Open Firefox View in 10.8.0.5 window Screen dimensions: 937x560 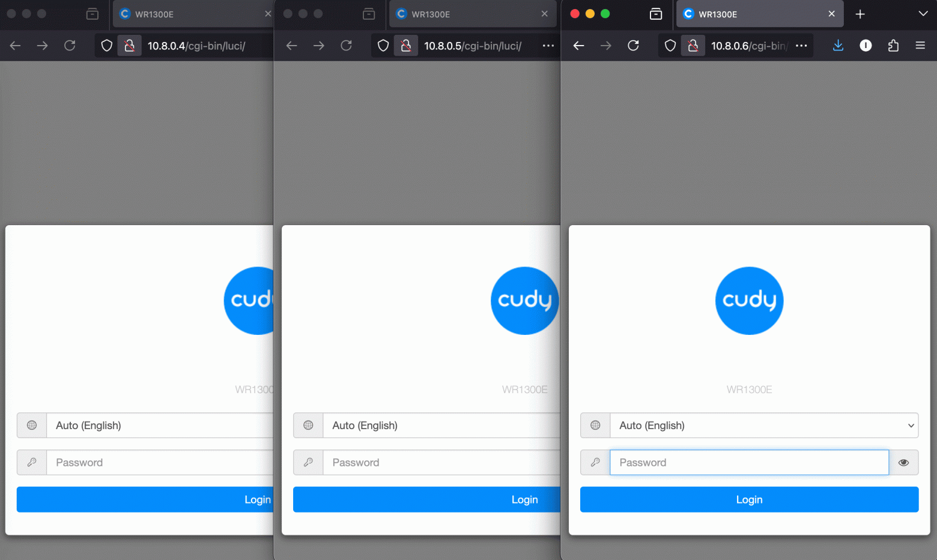[x=369, y=14]
